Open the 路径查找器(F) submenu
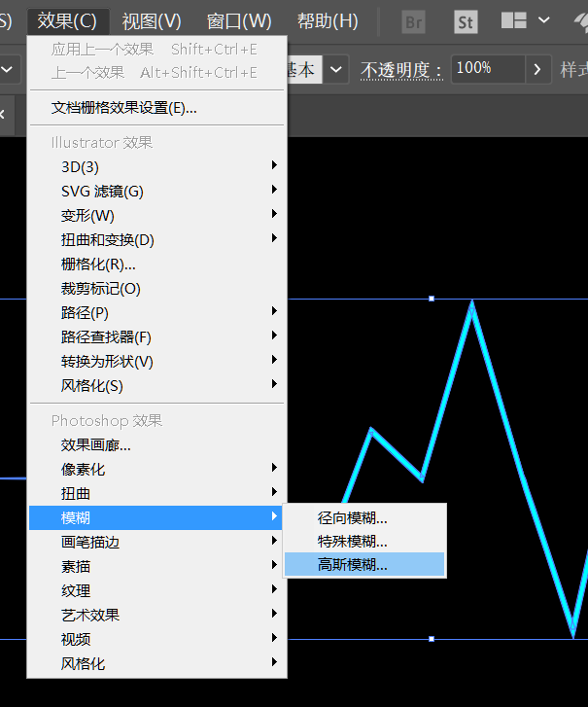Image resolution: width=588 pixels, height=707 pixels. (156, 337)
